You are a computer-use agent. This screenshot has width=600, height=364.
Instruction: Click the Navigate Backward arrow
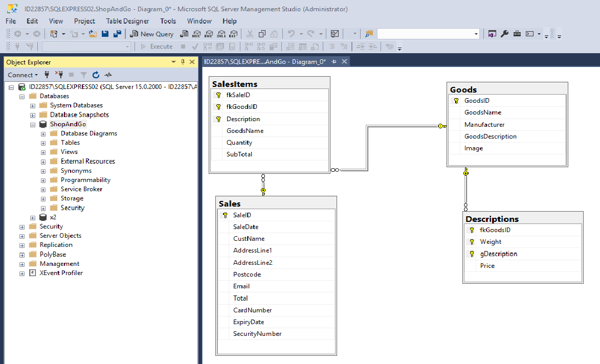17,34
